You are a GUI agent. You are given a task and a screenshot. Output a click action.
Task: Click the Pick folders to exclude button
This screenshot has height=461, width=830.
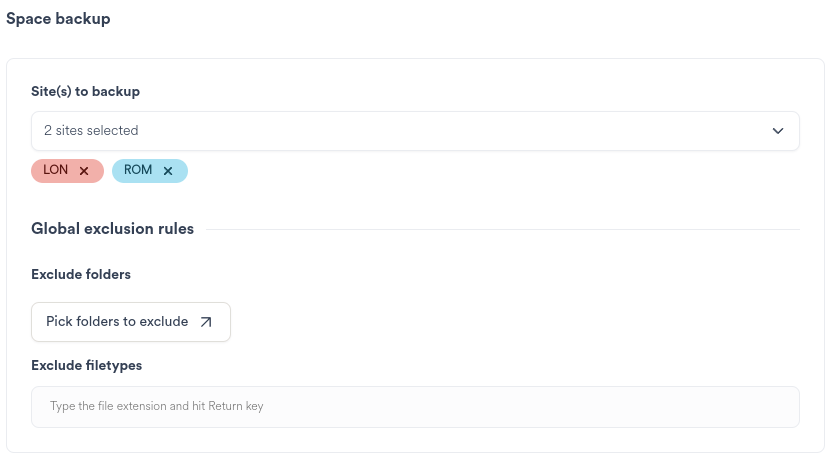131,322
